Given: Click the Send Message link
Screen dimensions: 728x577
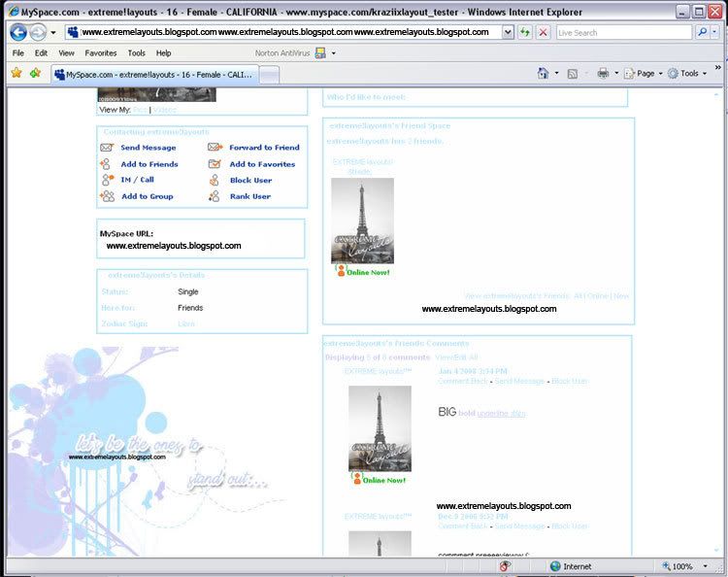Looking at the screenshot, I should pos(149,148).
